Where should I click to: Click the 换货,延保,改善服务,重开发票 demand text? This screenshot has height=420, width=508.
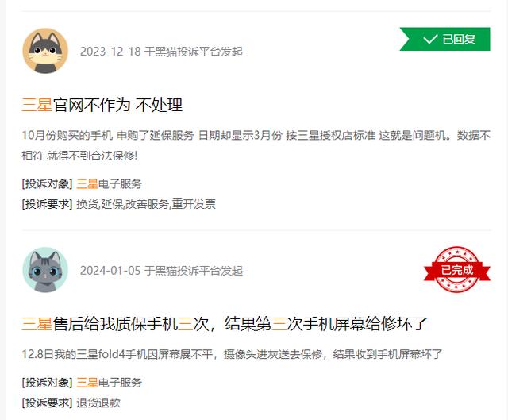(x=146, y=204)
